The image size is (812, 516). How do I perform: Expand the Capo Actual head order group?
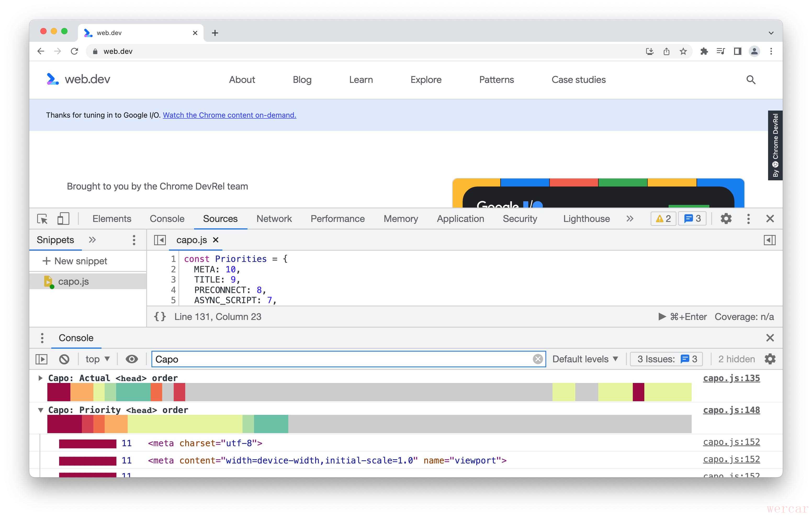[41, 378]
